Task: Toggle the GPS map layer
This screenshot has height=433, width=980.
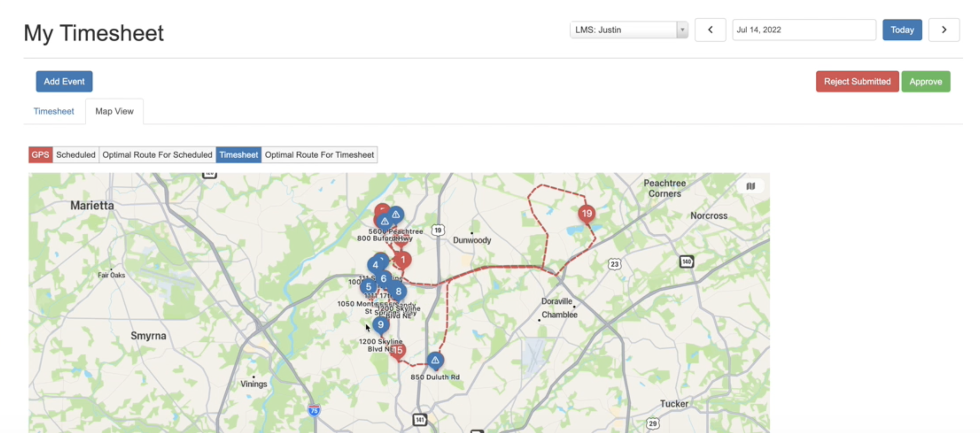Action: (x=40, y=155)
